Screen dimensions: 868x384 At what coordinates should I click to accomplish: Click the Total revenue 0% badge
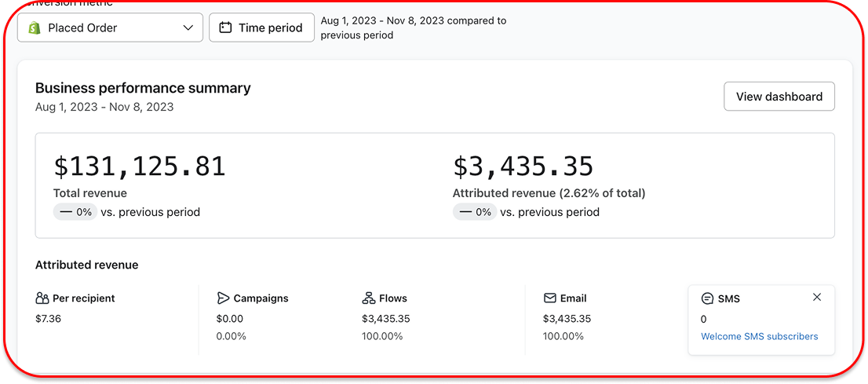[75, 212]
